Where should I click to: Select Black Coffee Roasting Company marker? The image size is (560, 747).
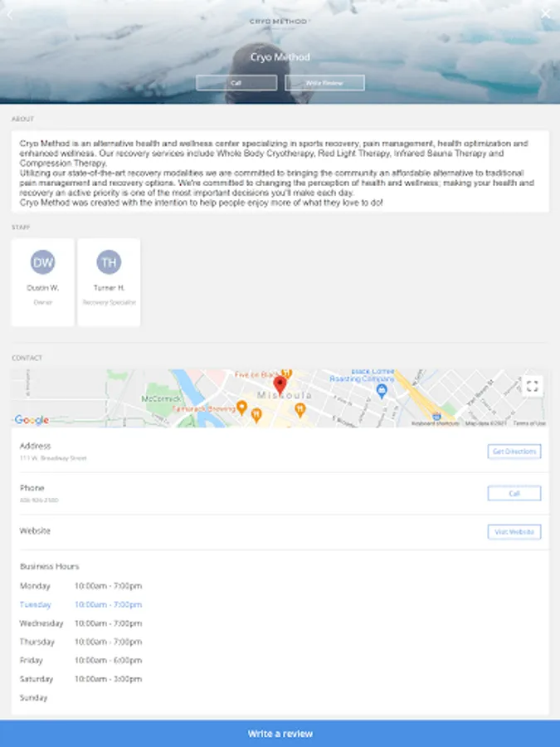point(382,391)
